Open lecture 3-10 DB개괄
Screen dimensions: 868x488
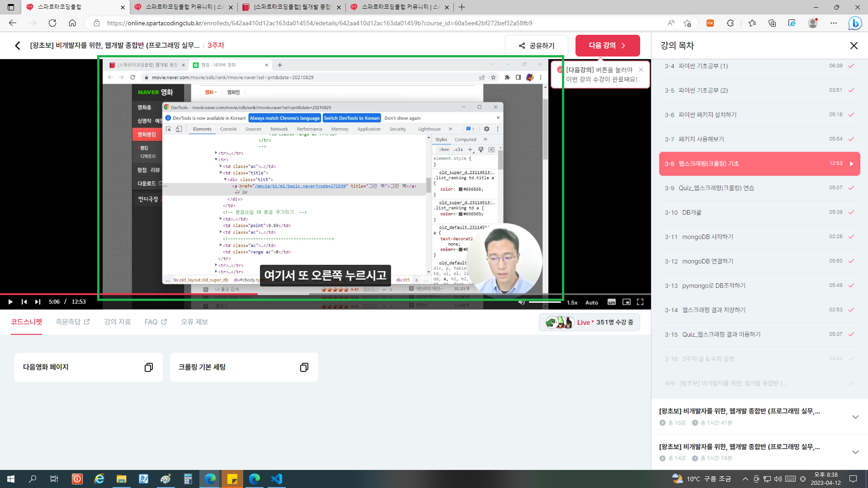coord(759,212)
